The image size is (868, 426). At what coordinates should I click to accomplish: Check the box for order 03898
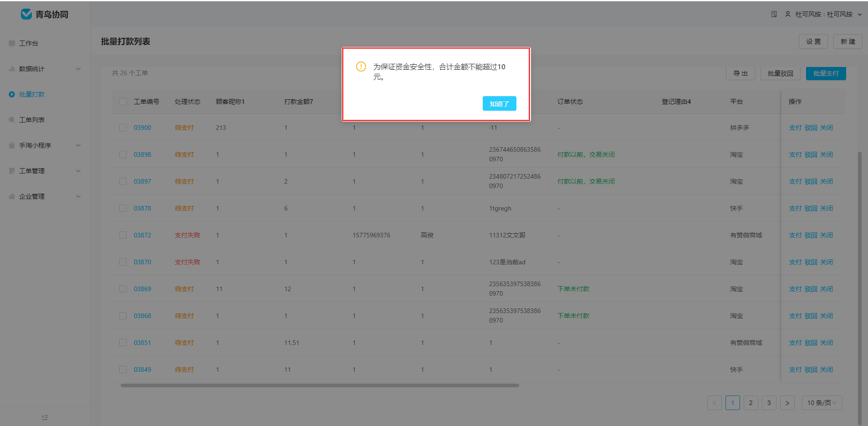pyautogui.click(x=123, y=154)
